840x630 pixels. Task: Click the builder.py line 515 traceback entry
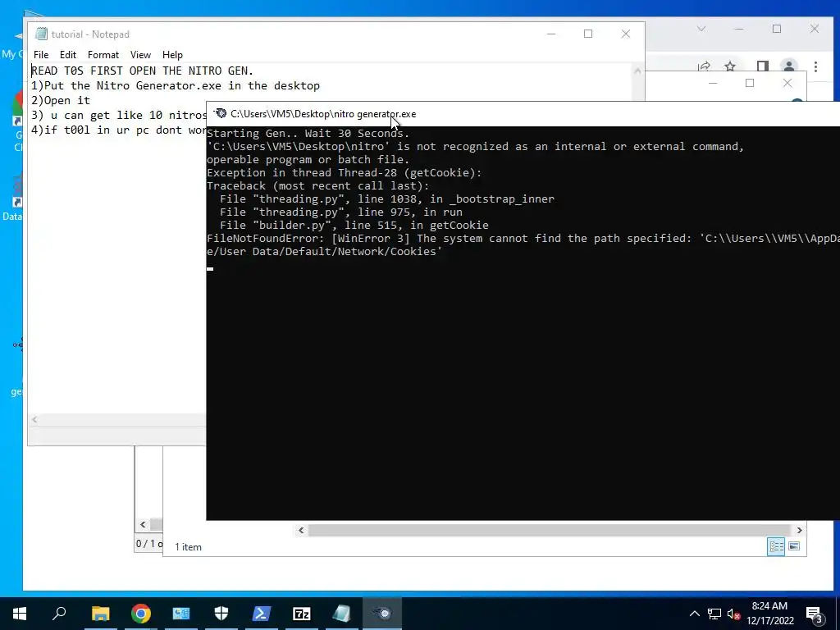tap(354, 225)
